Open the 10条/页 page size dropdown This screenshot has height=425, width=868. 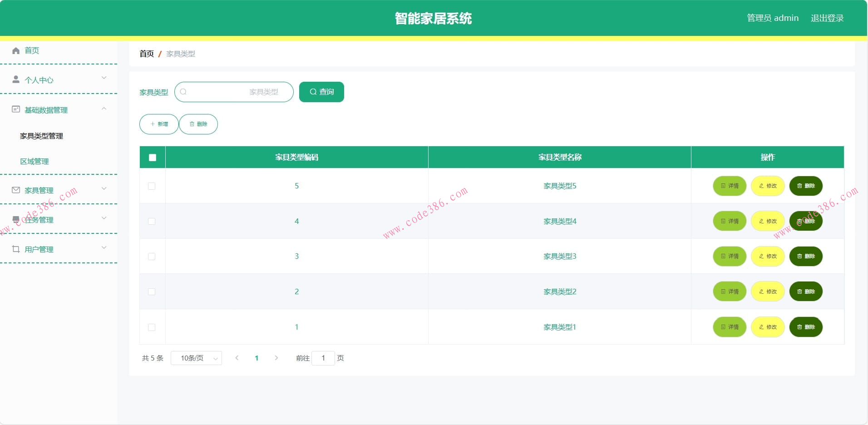coord(196,358)
